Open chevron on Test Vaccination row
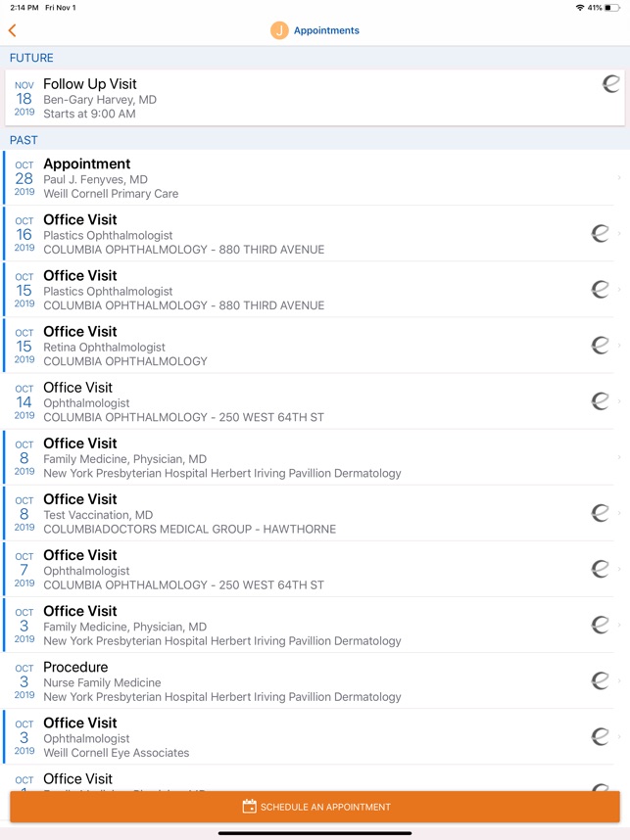Viewport: 630px width, 840px height. 619,513
